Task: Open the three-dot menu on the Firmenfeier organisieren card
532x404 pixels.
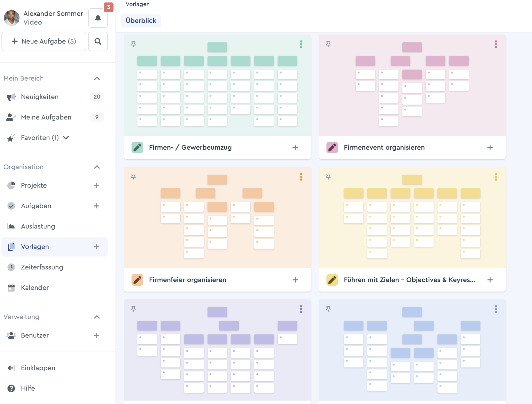Action: tap(301, 177)
